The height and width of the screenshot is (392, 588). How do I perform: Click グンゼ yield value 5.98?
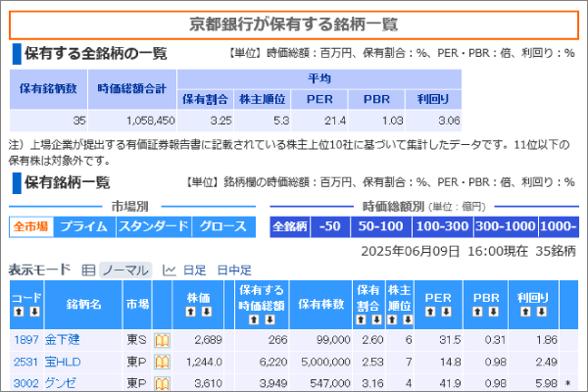tap(547, 383)
